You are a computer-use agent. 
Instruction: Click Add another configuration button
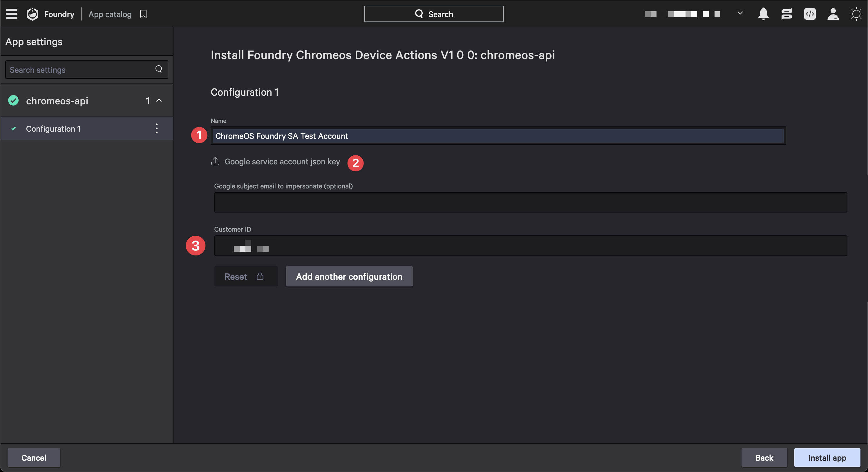(x=349, y=276)
